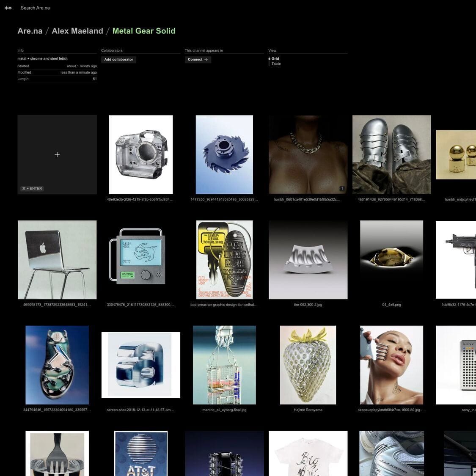Image resolution: width=476 pixels, height=476 pixels.
Task: Click the 40e93e3b-2f26-4219 filename label
Action: click(140, 199)
